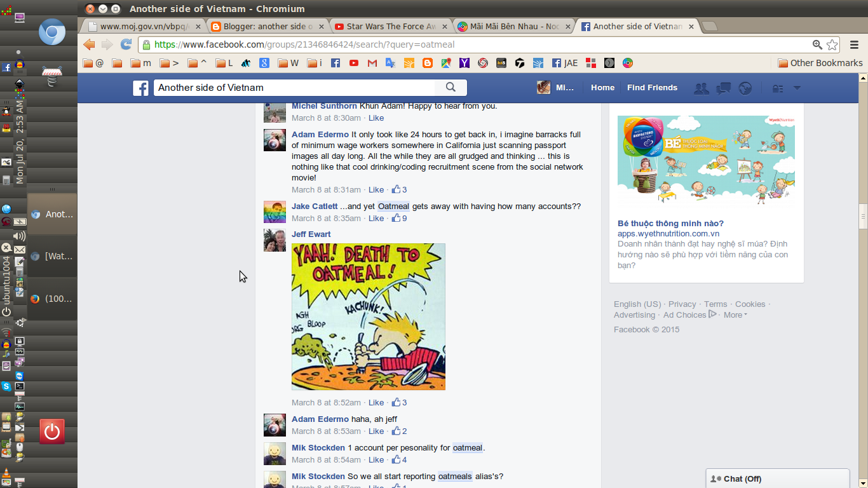
Task: Click the English (US) language link
Action: coord(637,304)
